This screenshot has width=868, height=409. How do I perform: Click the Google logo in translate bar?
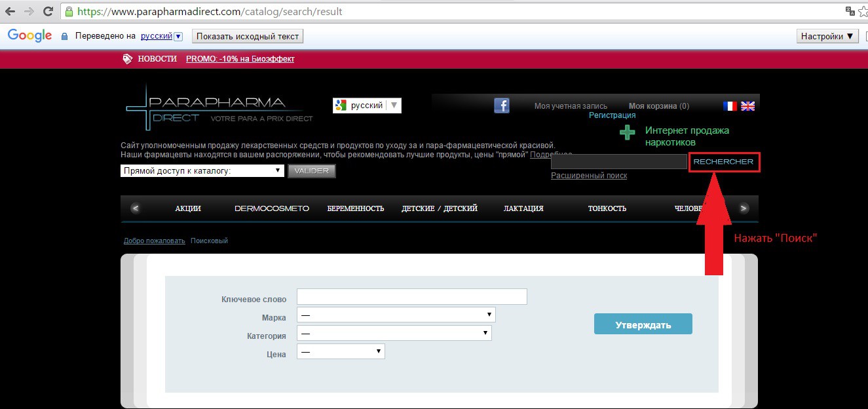(30, 36)
